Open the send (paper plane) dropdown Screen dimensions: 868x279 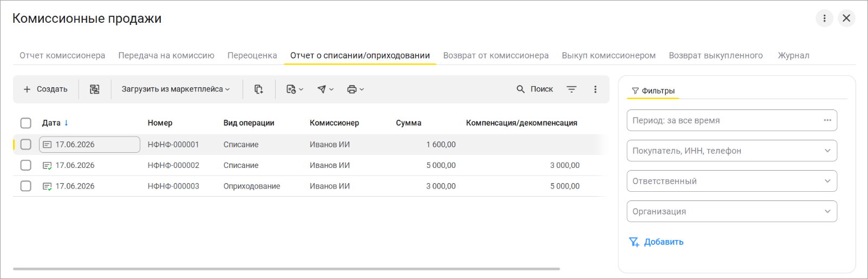(x=325, y=89)
